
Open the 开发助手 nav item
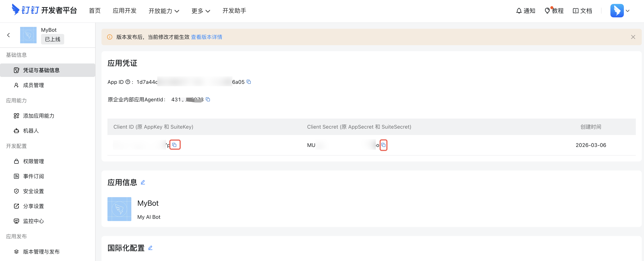click(234, 11)
